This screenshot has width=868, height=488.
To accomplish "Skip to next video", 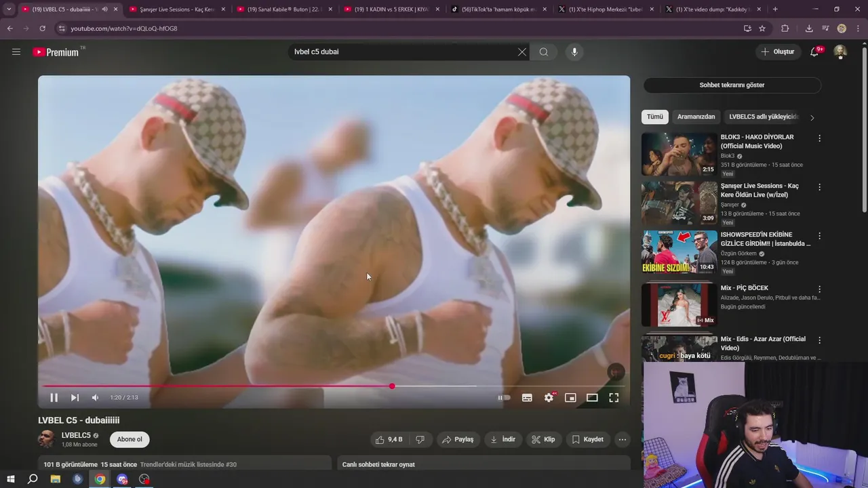I will click(x=75, y=398).
